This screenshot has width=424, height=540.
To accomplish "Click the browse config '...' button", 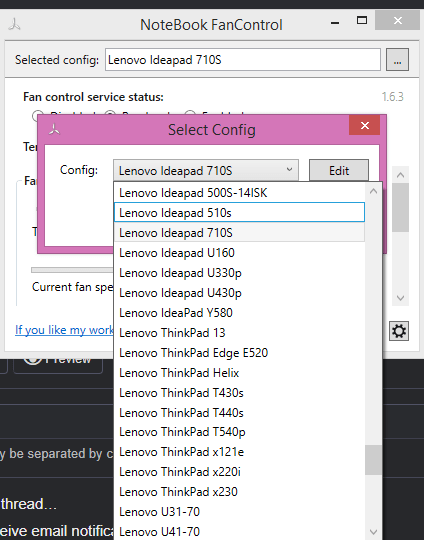I will coord(397,60).
